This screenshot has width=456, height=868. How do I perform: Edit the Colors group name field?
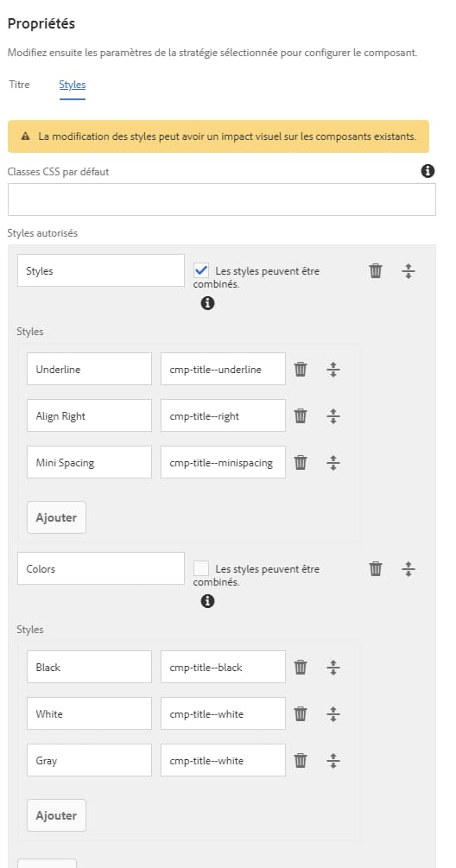point(101,568)
